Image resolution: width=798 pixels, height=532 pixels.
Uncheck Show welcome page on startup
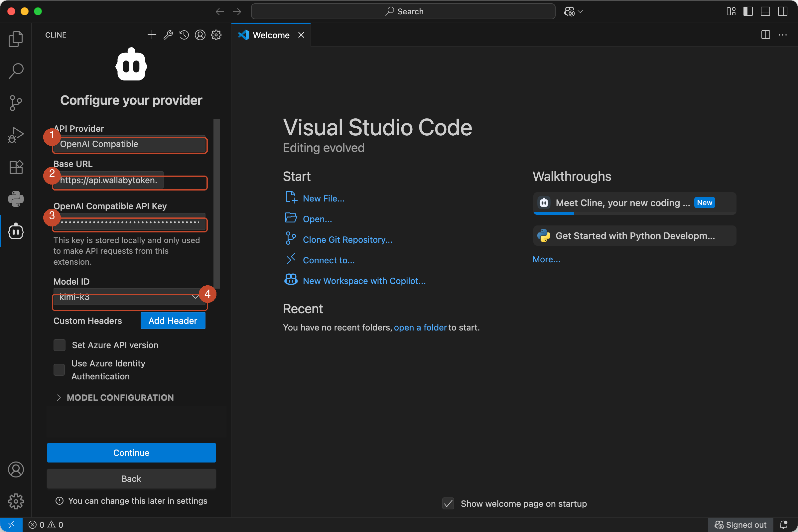448,503
